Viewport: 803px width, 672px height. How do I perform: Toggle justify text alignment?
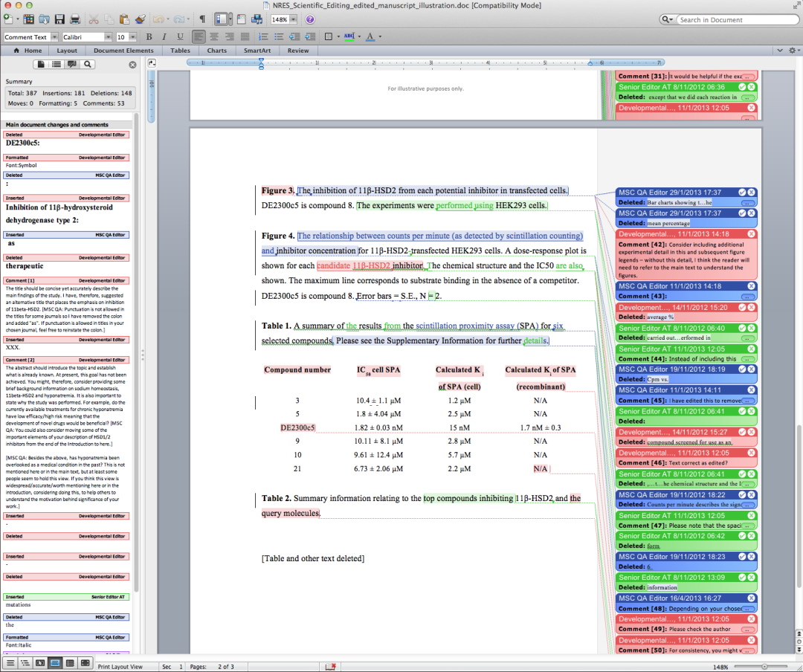click(245, 36)
